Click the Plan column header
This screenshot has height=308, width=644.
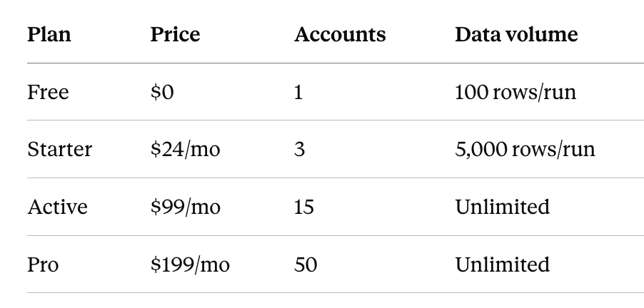pos(49,34)
